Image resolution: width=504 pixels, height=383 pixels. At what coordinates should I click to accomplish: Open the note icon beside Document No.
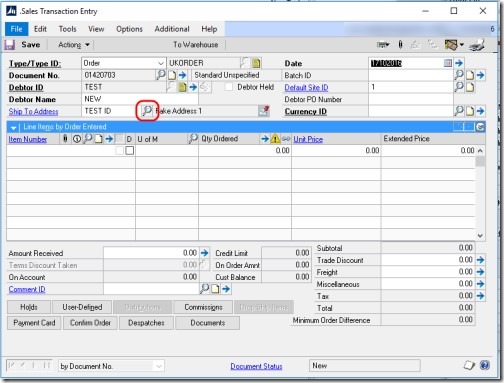(x=172, y=75)
